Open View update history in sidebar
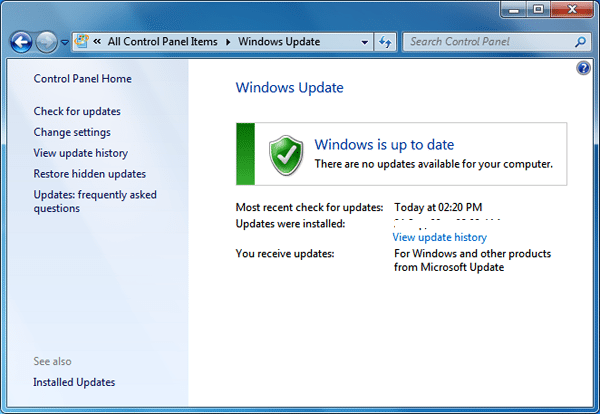Screen dimensions: 600x414 pyautogui.click(x=81, y=153)
